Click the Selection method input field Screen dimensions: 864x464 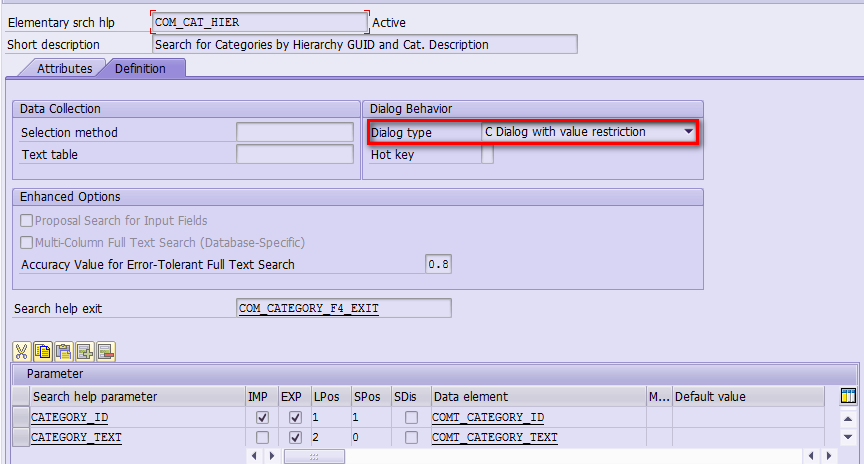point(295,132)
